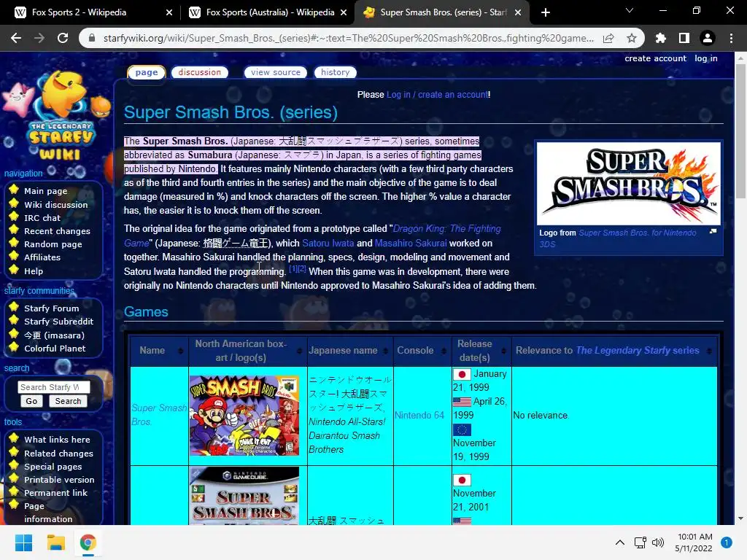This screenshot has width=747, height=560.
Task: Click the Legendary Starfy Wiki logo
Action: [x=57, y=116]
